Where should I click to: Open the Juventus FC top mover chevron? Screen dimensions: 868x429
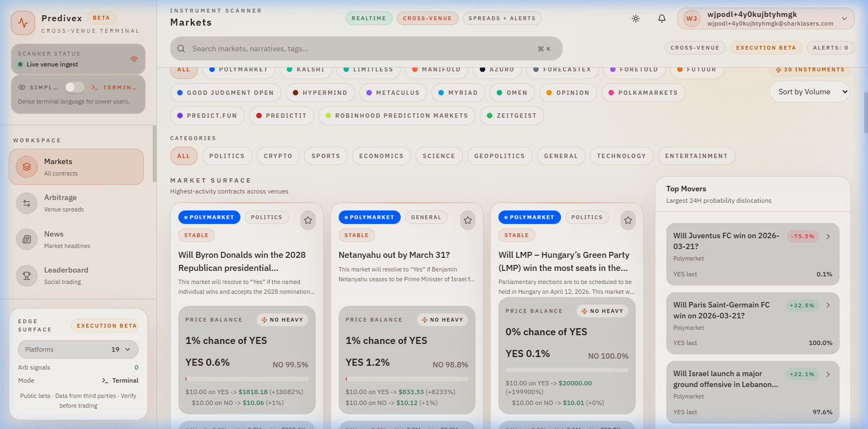point(828,237)
